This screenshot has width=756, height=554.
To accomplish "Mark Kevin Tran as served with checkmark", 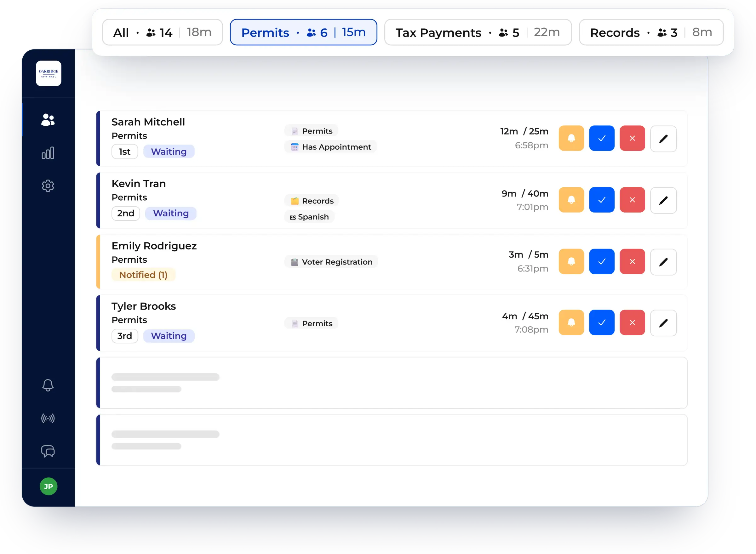I will pos(602,200).
